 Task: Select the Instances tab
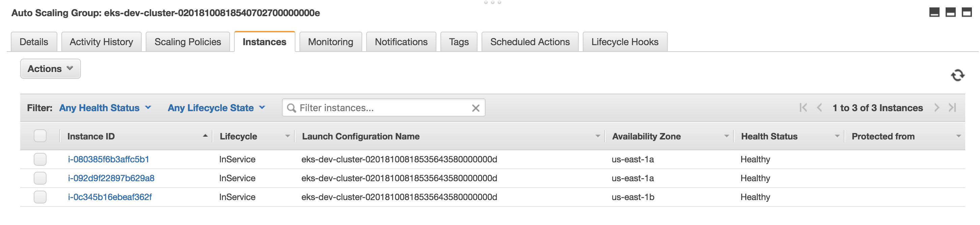coord(264,42)
